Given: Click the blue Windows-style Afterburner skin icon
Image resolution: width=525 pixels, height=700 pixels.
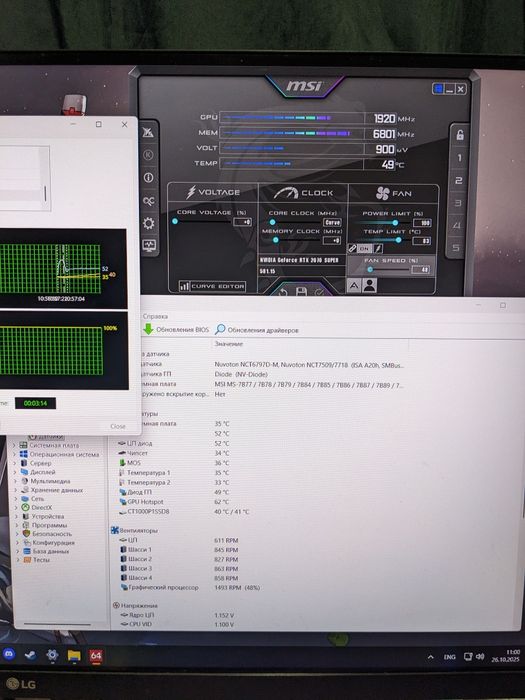Looking at the screenshot, I should coord(438,89).
